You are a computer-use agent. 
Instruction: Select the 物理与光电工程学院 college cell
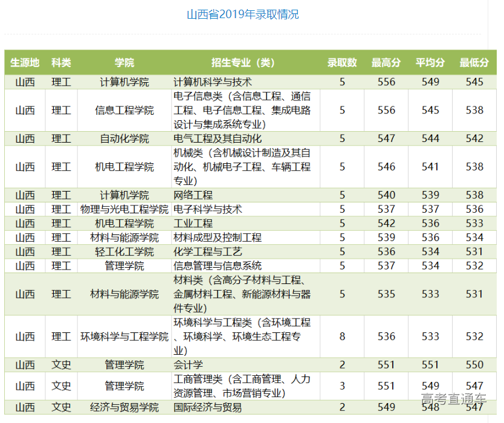point(124,209)
